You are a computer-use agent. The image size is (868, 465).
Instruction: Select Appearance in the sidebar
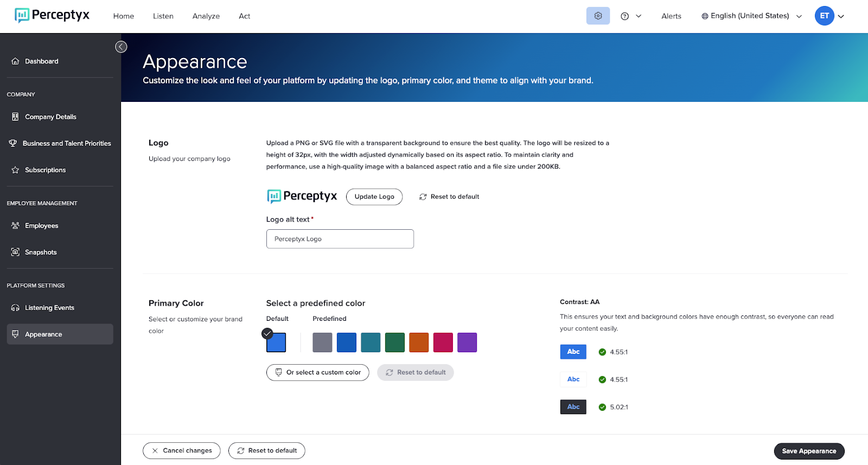tap(60, 334)
